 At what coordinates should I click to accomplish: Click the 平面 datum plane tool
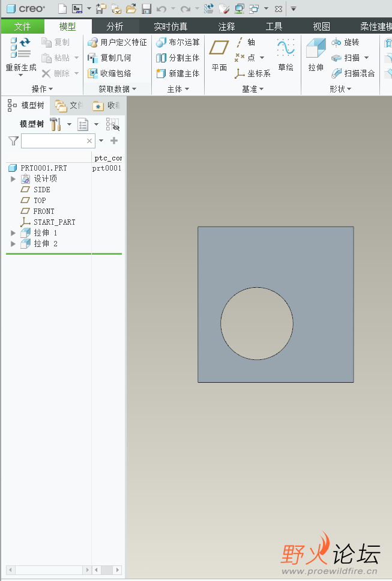(219, 55)
